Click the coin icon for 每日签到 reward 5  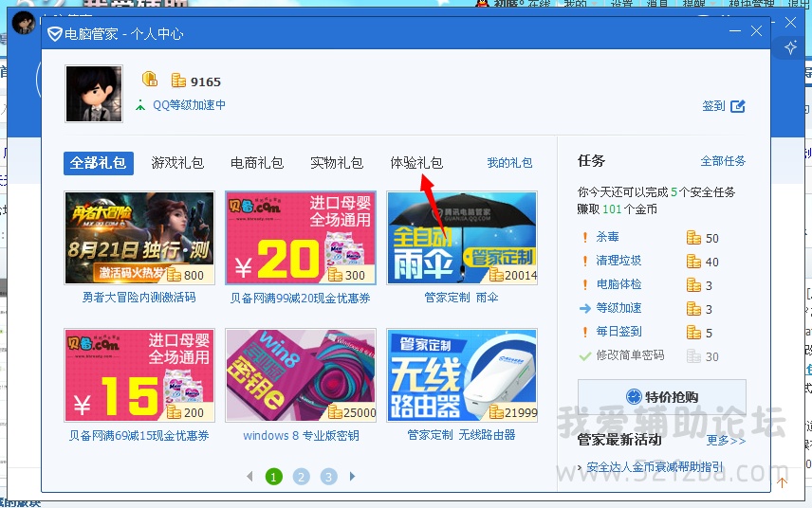click(x=694, y=332)
